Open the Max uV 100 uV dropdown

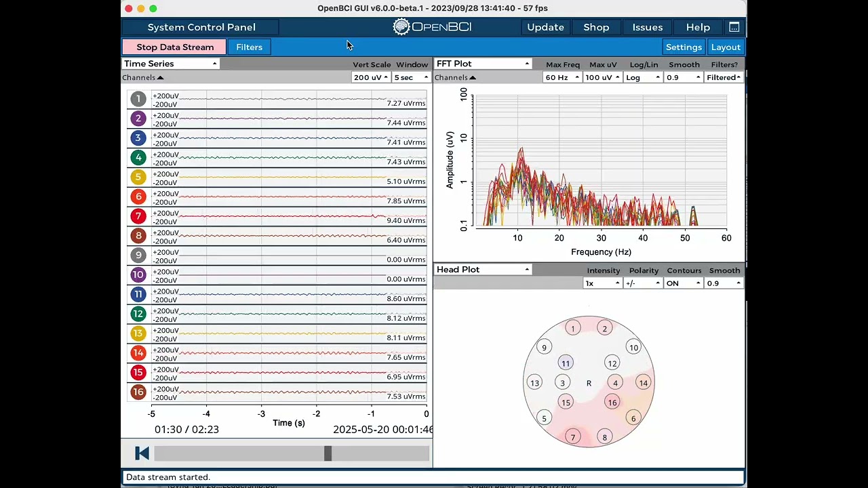pos(603,77)
